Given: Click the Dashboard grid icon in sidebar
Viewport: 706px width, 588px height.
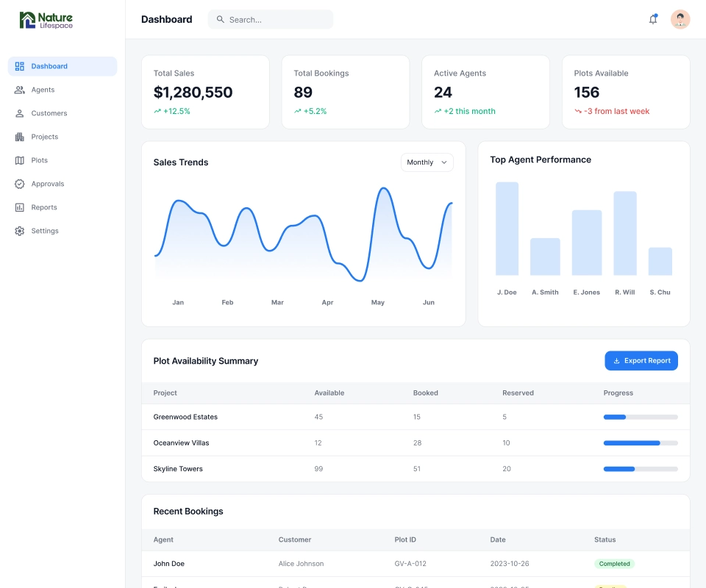Looking at the screenshot, I should click(19, 66).
